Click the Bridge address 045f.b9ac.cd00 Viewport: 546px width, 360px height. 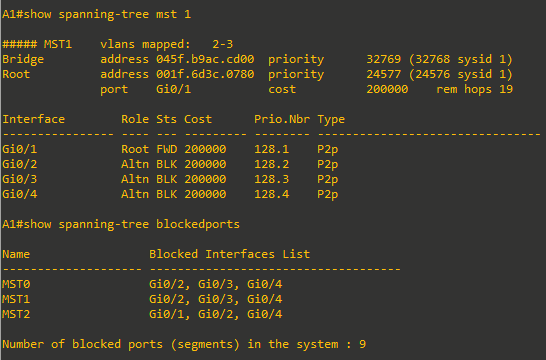click(x=205, y=59)
